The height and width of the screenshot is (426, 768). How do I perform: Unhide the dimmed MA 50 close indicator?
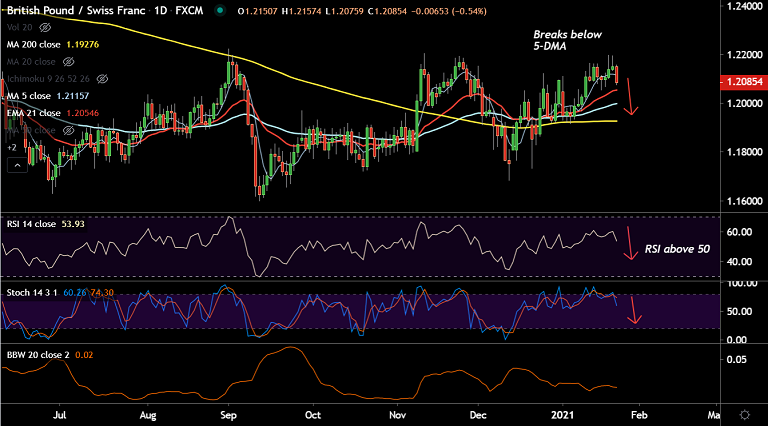pyautogui.click(x=69, y=130)
